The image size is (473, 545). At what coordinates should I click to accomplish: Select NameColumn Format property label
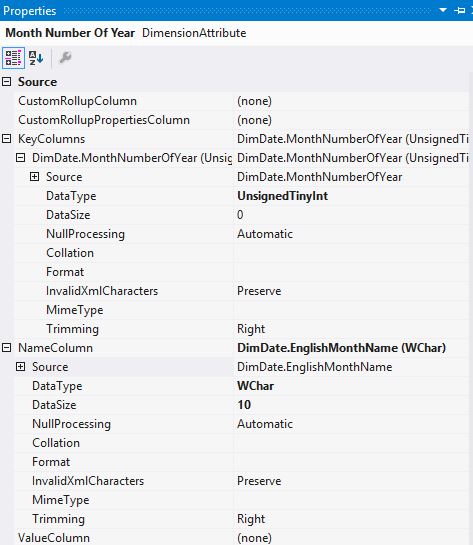pyautogui.click(x=51, y=462)
